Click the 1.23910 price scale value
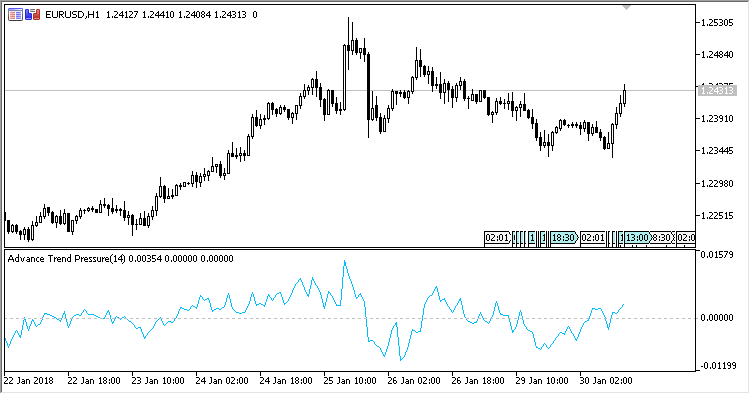Screen dimensions: 750x394 click(x=717, y=119)
